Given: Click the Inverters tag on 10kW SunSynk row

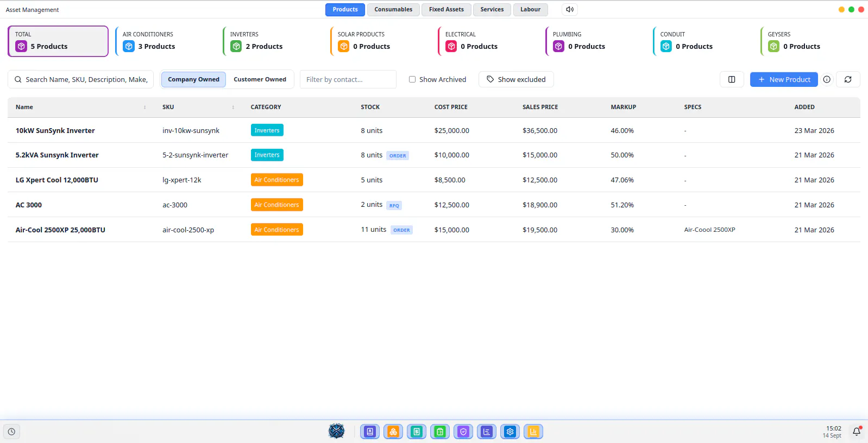Looking at the screenshot, I should coord(267,130).
